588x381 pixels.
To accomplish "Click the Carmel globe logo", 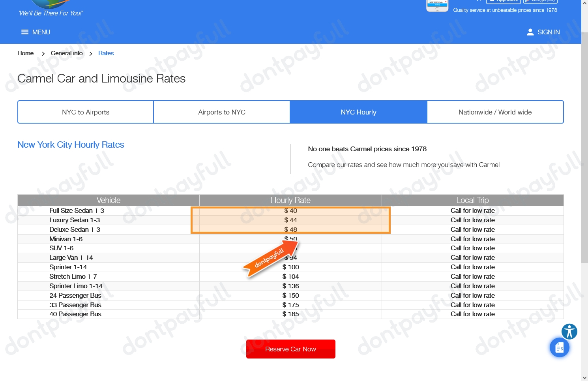I will pos(49,4).
